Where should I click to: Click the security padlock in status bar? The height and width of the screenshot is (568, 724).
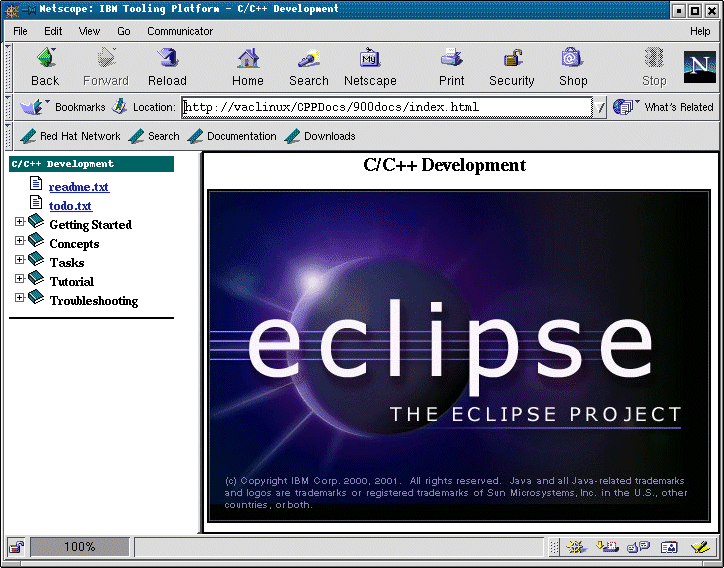point(16,547)
